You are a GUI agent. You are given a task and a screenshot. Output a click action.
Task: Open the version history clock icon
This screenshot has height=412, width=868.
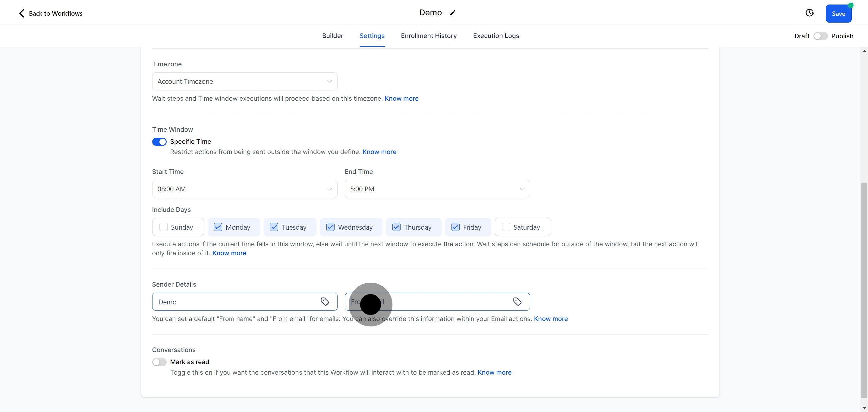pyautogui.click(x=809, y=13)
